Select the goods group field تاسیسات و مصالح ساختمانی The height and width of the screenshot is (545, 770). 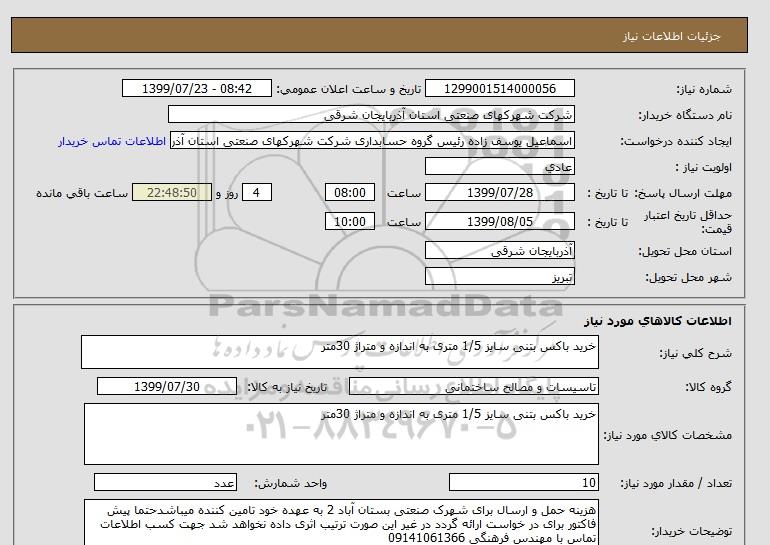pyautogui.click(x=473, y=386)
